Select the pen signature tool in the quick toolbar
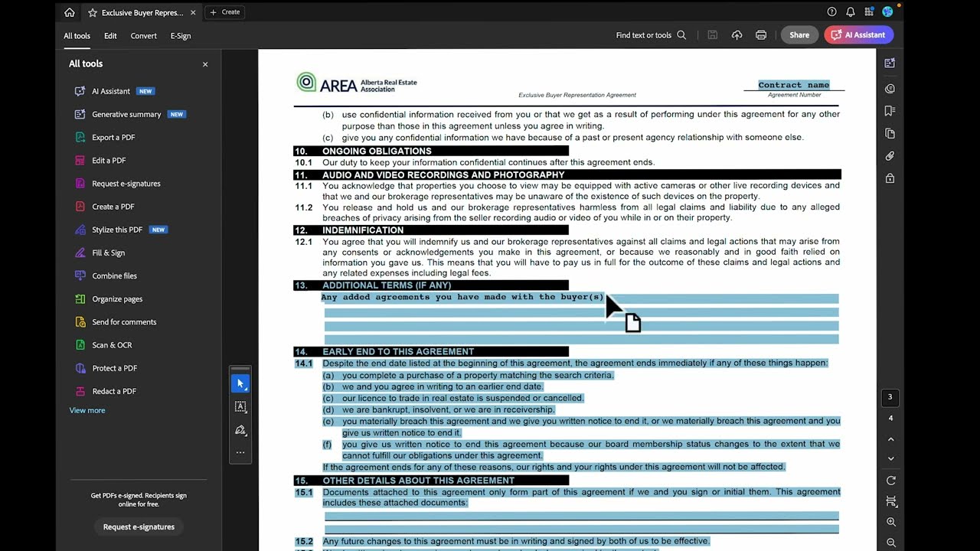The width and height of the screenshot is (980, 551). 240,430
